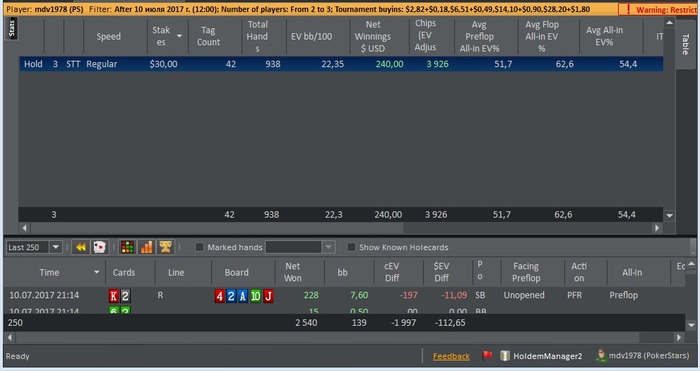700x371 pixels.
Task: Click the red 4 board card
Action: point(219,296)
